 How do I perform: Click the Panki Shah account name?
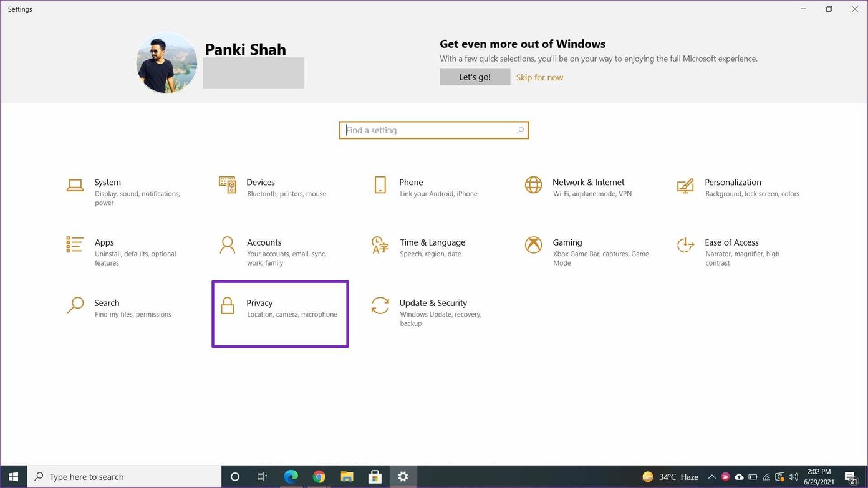coord(245,49)
